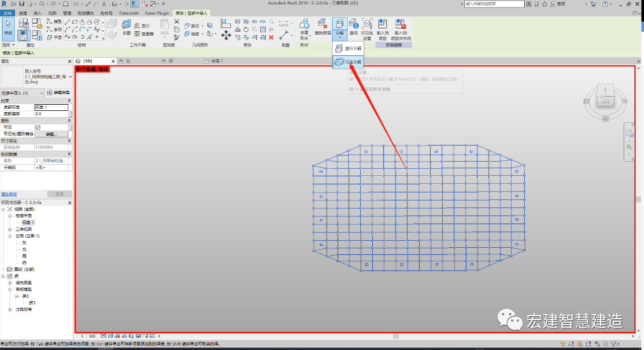
Task: Open 可见性设置 visibility settings
Action: (x=367, y=30)
